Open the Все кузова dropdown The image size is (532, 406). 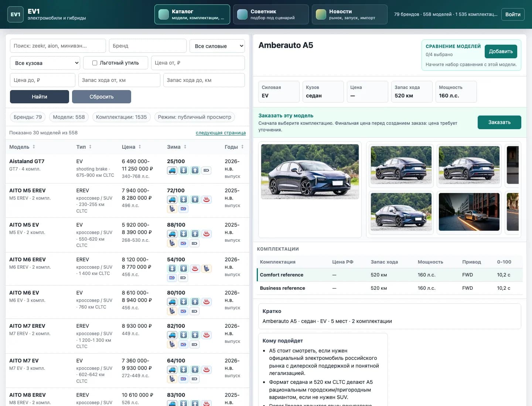tap(45, 63)
